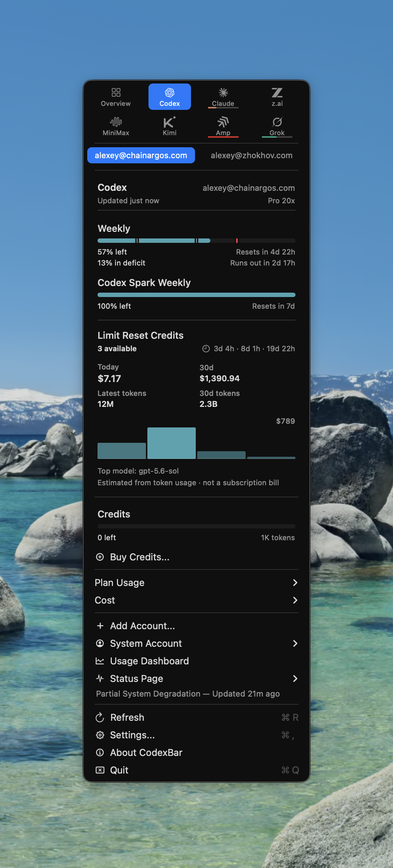Click the pulse icon beside Status Page
Viewport: 393px width, 868px height.
[100, 679]
